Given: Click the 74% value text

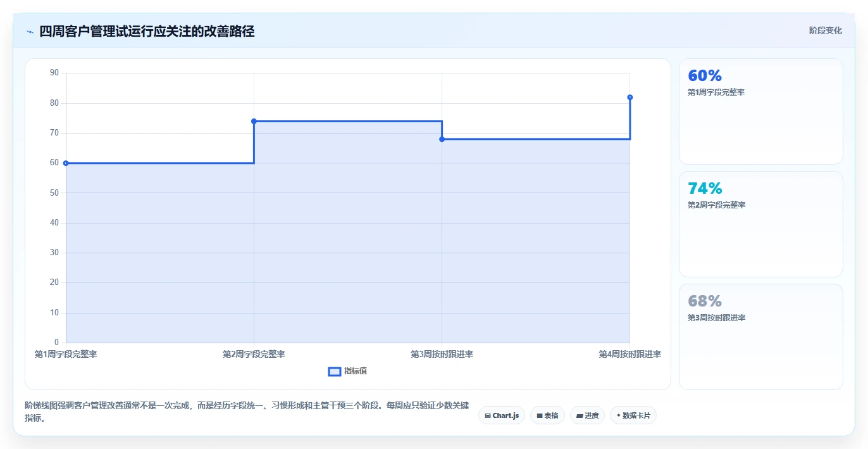Looking at the screenshot, I should click(x=705, y=188).
